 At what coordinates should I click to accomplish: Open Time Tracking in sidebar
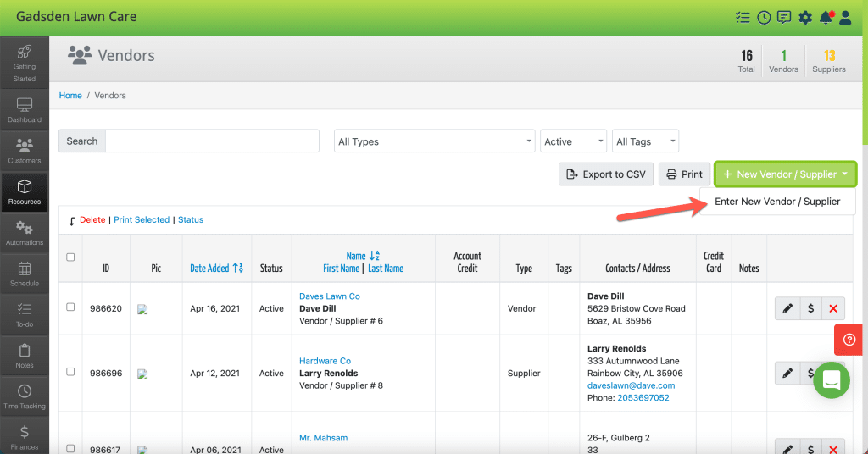click(25, 396)
